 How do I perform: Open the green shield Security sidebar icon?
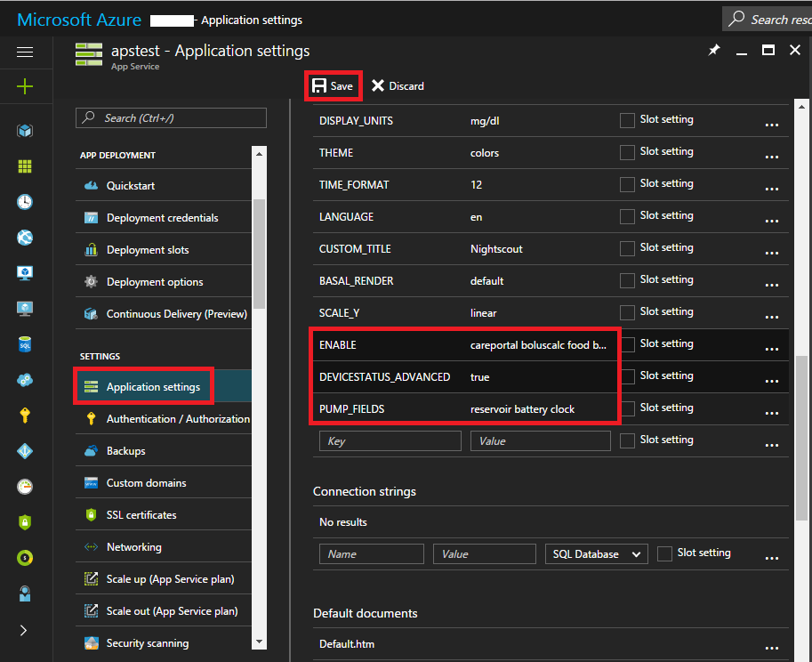click(x=25, y=522)
